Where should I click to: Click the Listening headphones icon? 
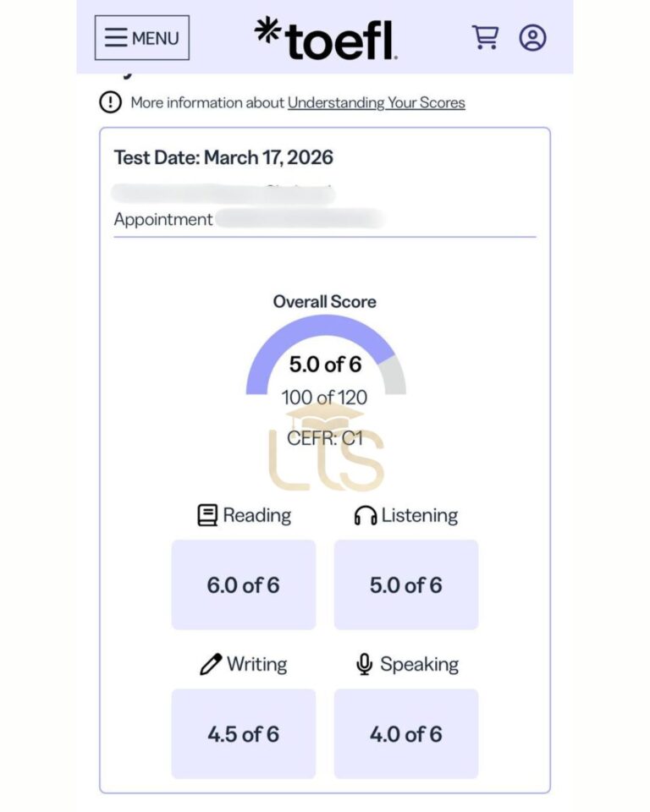(365, 515)
